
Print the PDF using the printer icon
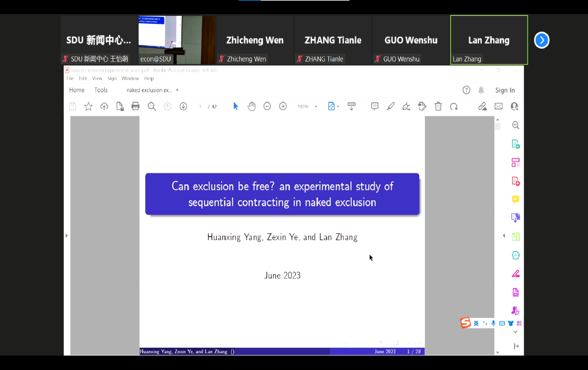[x=135, y=107]
